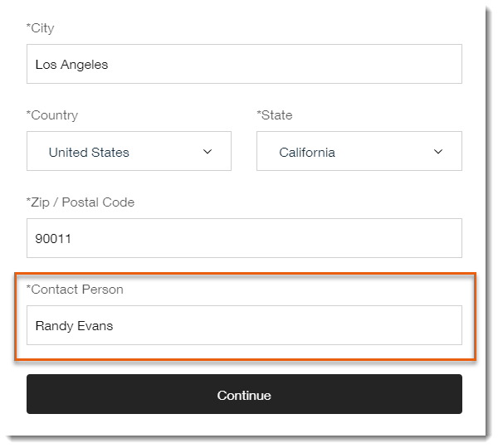
Task: Open the Country dropdown
Action: click(x=129, y=151)
